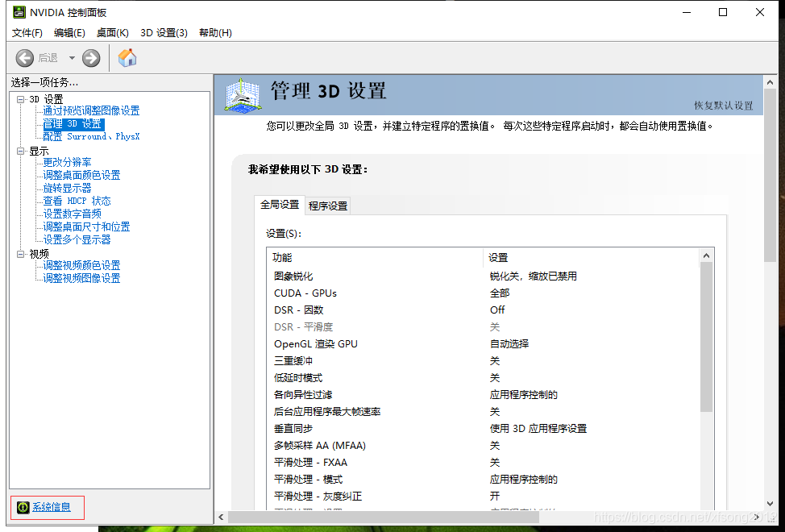This screenshot has width=785, height=532.
Task: Click the 管理 3D 设置 header icon
Action: pos(243,94)
